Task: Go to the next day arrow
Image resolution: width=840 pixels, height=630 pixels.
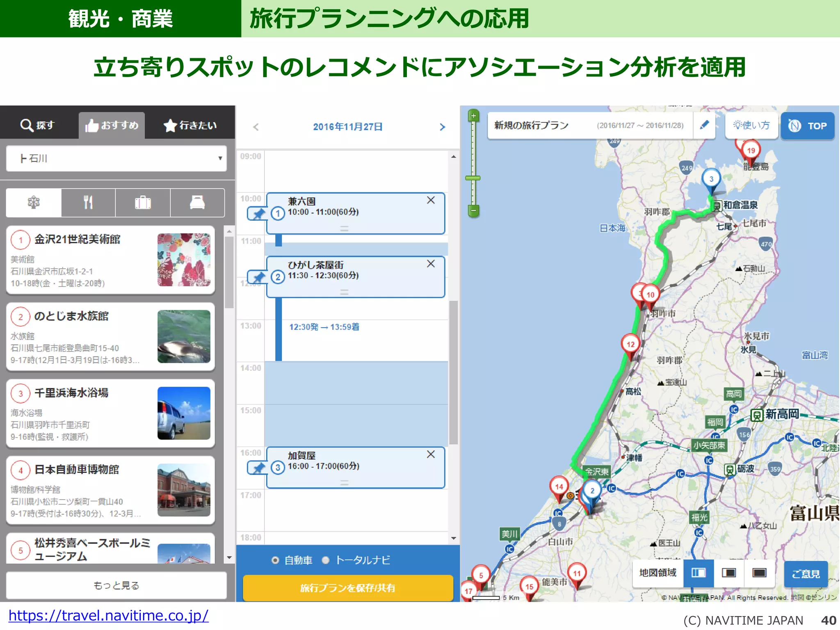Action: coord(442,127)
